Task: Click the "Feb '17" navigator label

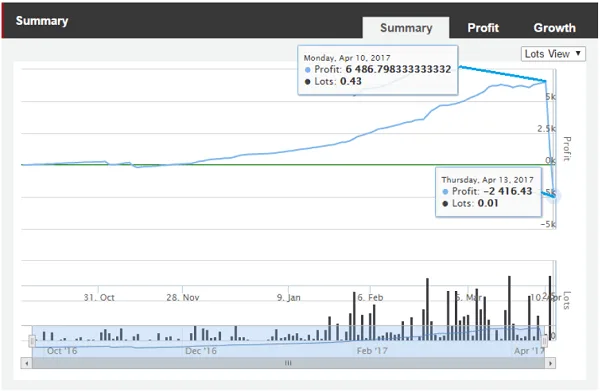Action: [372, 351]
